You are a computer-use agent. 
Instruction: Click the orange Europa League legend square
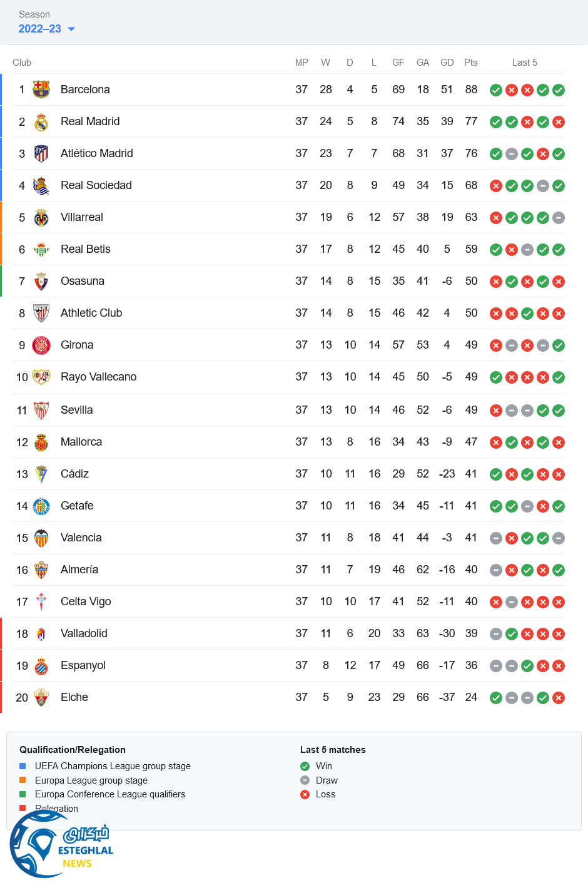click(x=23, y=780)
